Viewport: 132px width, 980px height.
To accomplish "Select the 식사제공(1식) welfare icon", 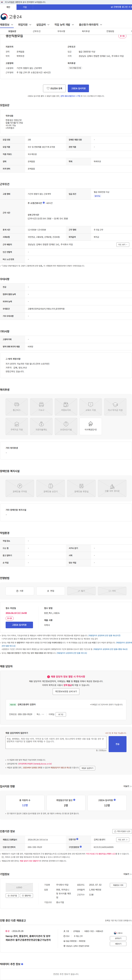I will [x=90, y=426].
